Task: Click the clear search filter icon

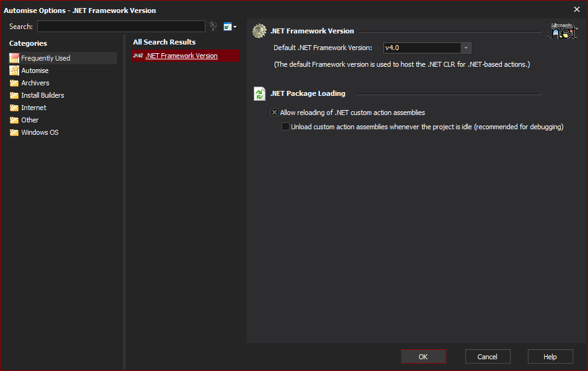Action: [214, 26]
